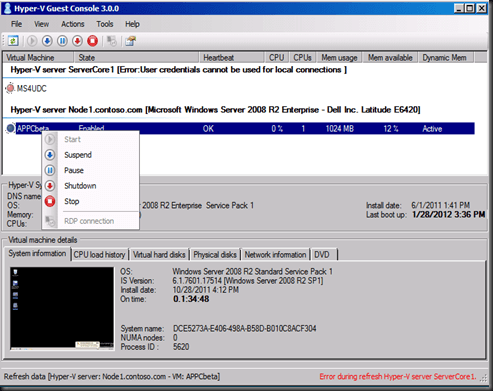Click the red Stop toolbar icon

(x=93, y=41)
